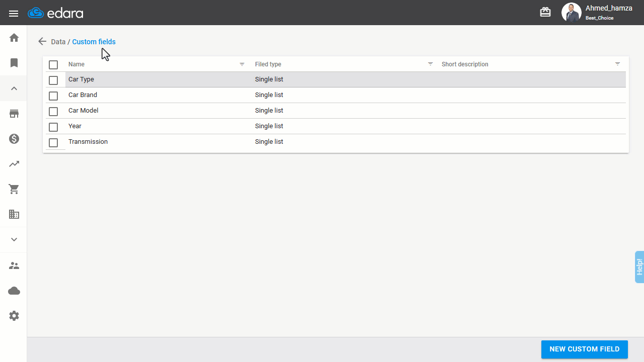Open the Short description column filter

(617, 64)
